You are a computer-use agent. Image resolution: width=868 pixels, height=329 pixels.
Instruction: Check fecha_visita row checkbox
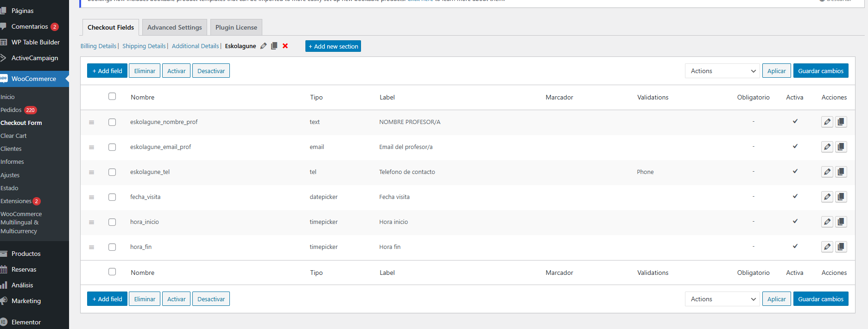tap(112, 197)
